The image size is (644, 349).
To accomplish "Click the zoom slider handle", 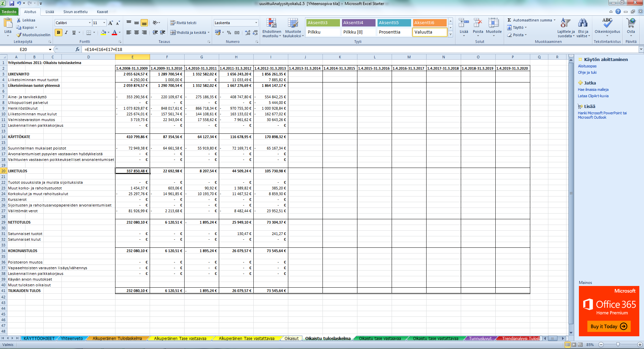I will click(x=618, y=345).
